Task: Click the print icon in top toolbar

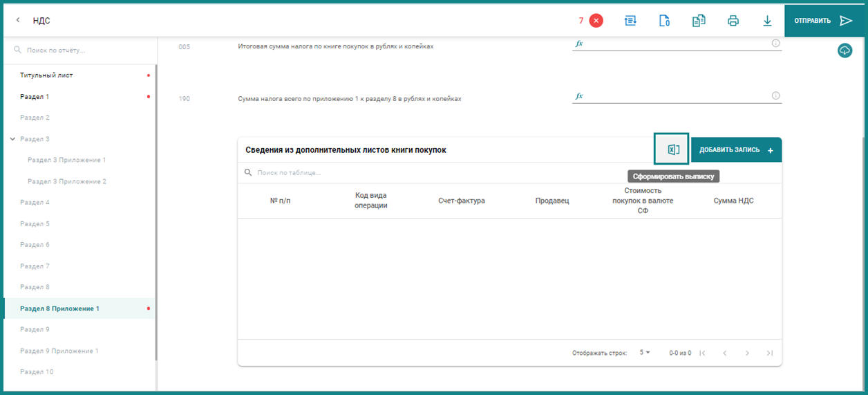Action: pyautogui.click(x=733, y=21)
